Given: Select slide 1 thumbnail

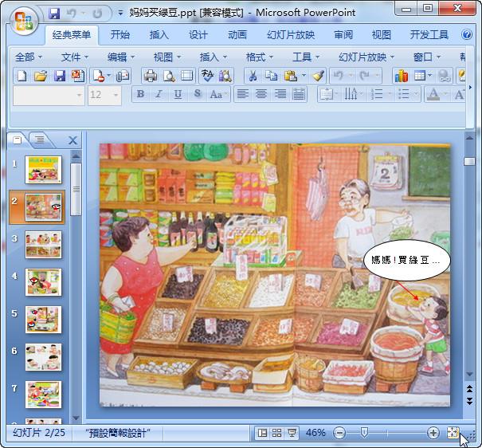Looking at the screenshot, I should click(x=43, y=170).
